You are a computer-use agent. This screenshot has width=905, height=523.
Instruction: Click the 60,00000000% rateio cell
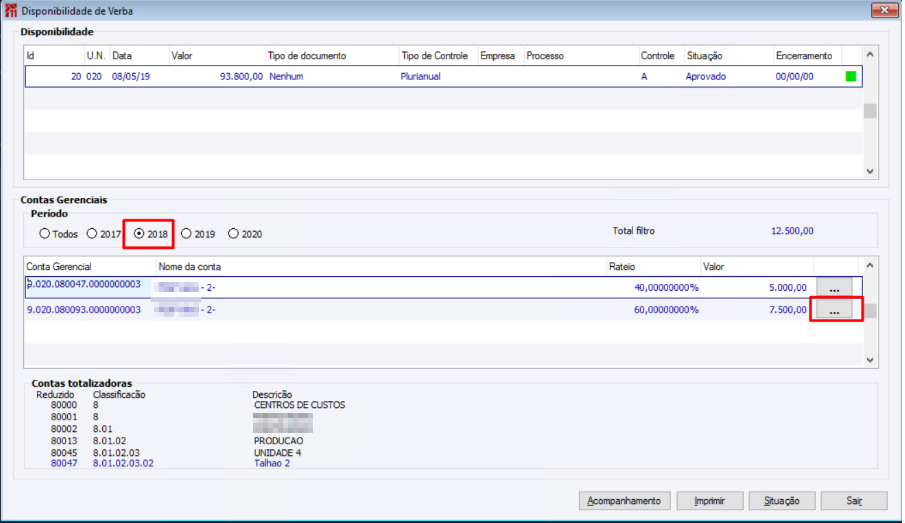[x=667, y=310]
